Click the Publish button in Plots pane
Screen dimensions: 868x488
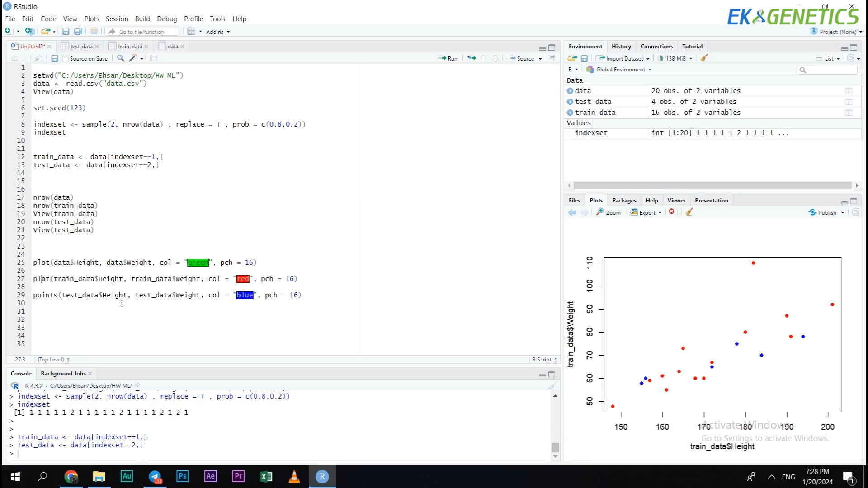pyautogui.click(x=823, y=212)
